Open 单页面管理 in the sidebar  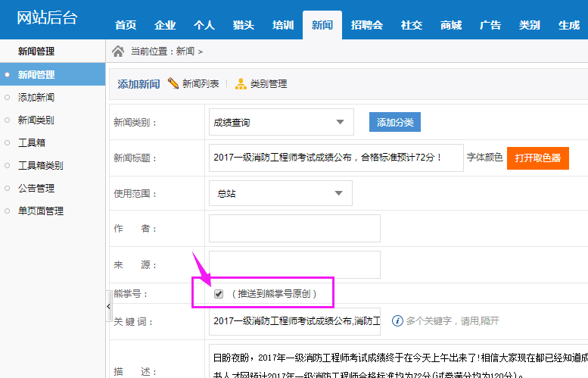click(41, 211)
